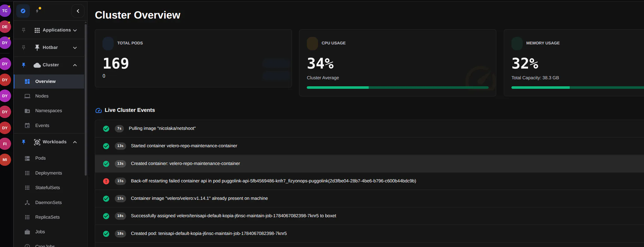Open the Events menu item
644x247 pixels.
pyautogui.click(x=49, y=126)
